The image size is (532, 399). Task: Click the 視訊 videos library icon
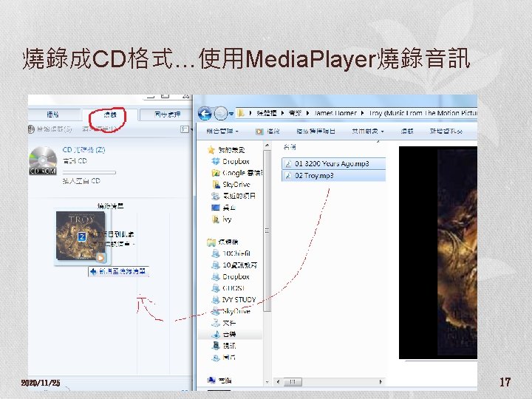point(216,346)
